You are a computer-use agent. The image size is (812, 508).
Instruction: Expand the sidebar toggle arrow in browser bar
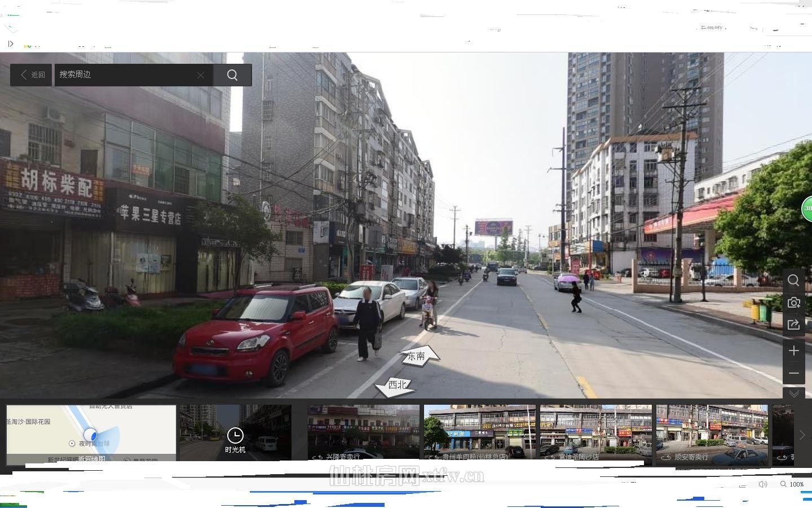coord(11,43)
